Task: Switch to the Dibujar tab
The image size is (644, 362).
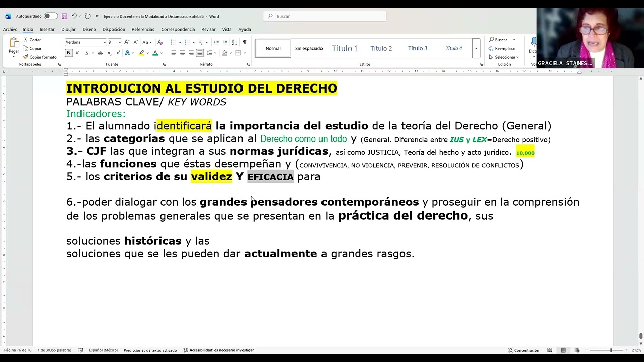Action: coord(68,29)
